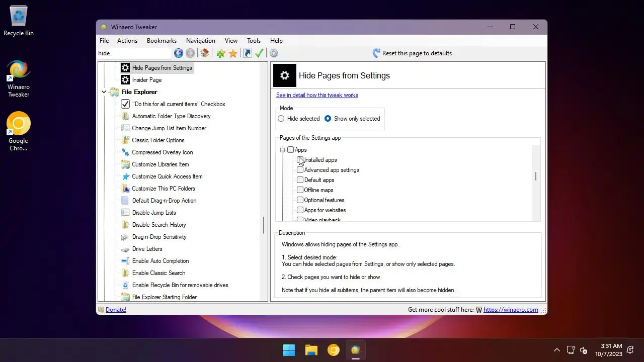Open the https://winaero.com link
This screenshot has height=362, width=644.
[511, 310]
